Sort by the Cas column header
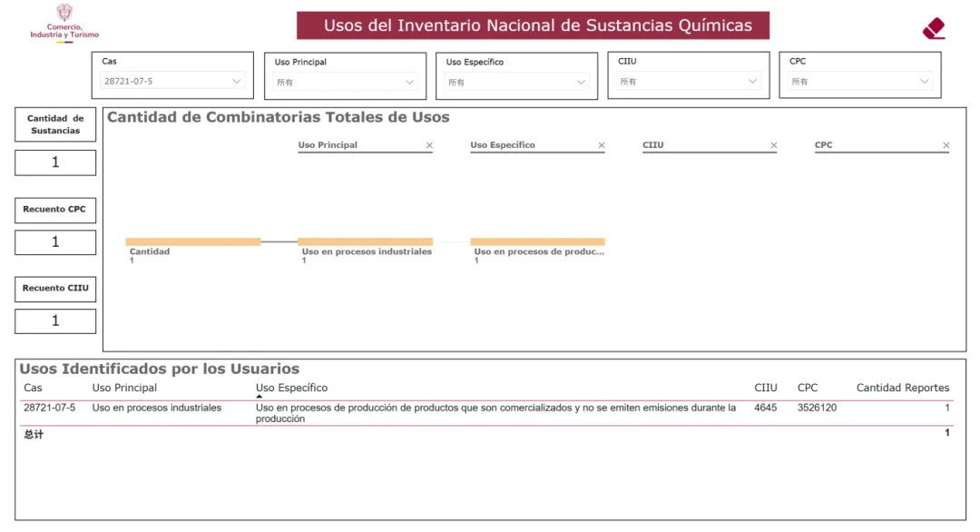This screenshot has height=532, width=980. (33, 388)
